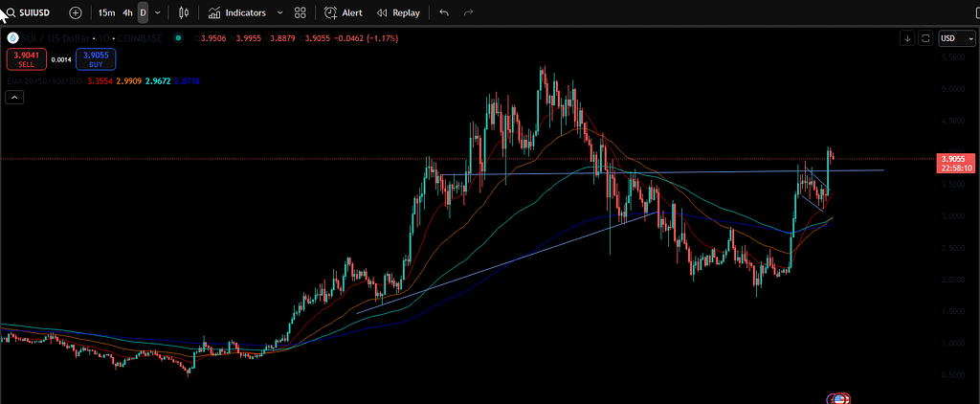
Task: Click the add symbol plus icon
Action: tap(76, 13)
